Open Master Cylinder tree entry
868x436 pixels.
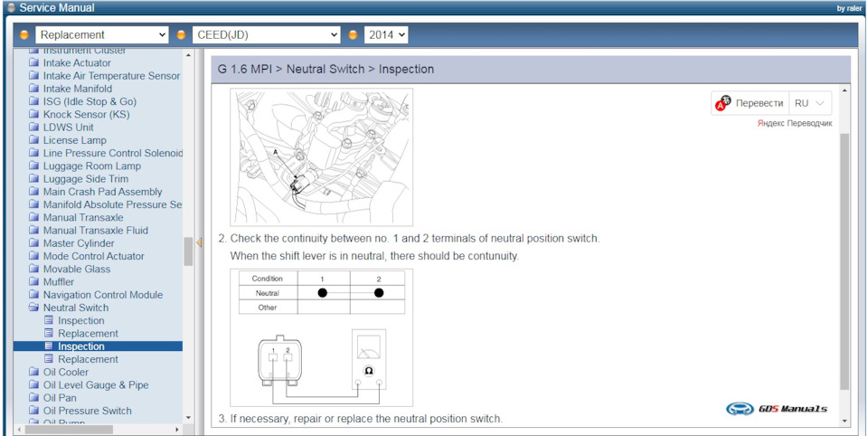click(x=79, y=243)
